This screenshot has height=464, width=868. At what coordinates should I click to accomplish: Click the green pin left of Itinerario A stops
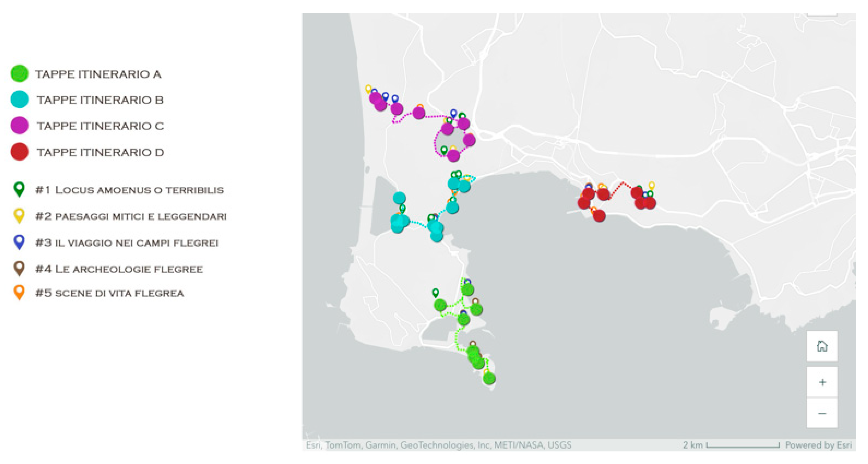coord(435,293)
